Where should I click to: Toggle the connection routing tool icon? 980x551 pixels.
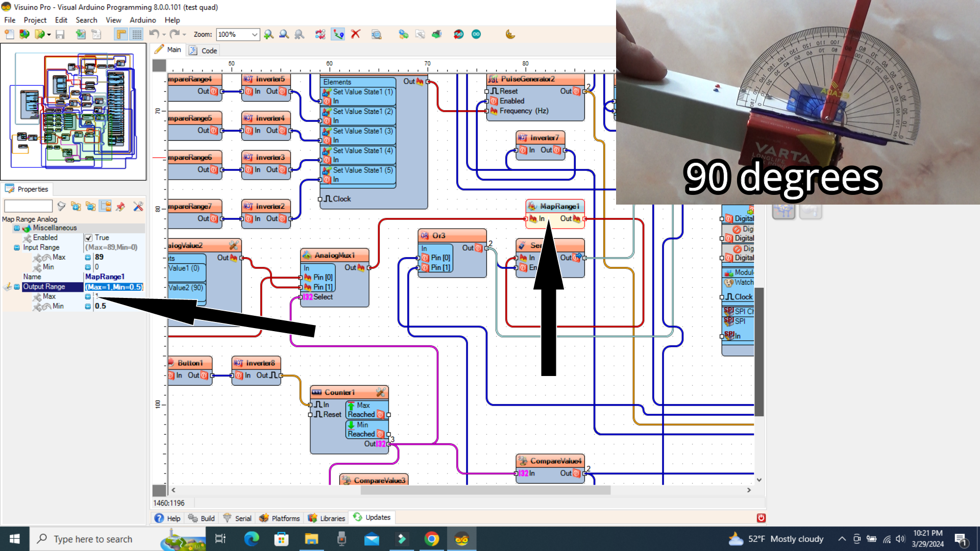(338, 34)
